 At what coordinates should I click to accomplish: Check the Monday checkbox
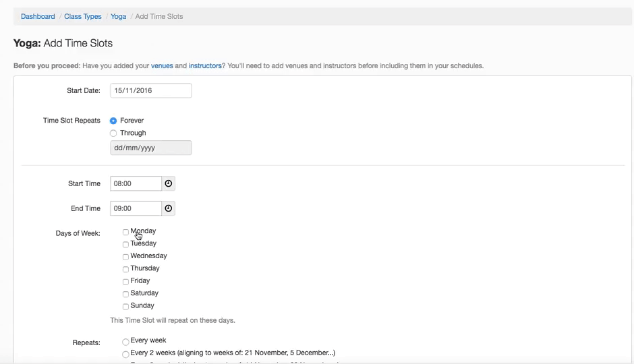tap(125, 232)
